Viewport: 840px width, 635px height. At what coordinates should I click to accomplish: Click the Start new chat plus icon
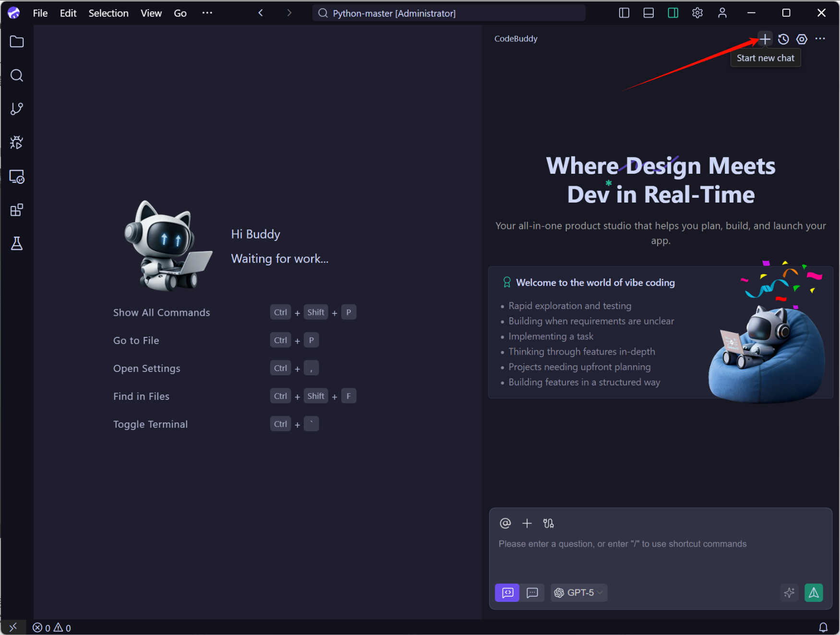pos(765,39)
